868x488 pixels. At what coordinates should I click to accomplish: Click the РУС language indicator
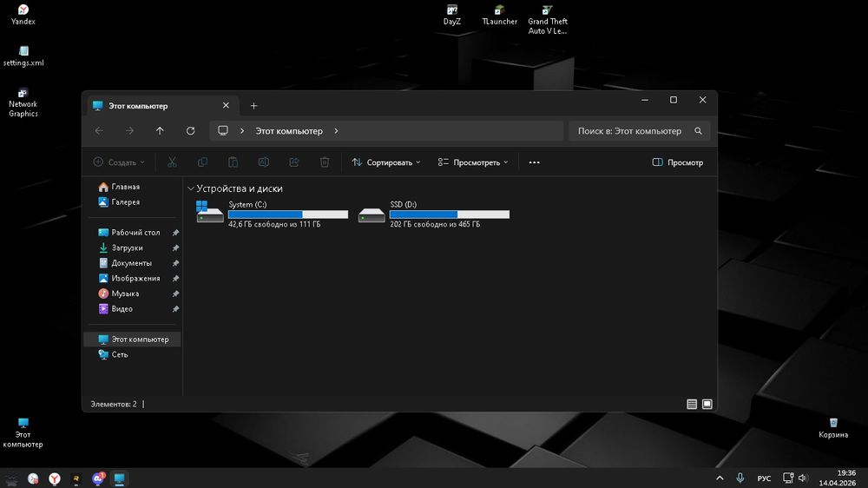764,478
